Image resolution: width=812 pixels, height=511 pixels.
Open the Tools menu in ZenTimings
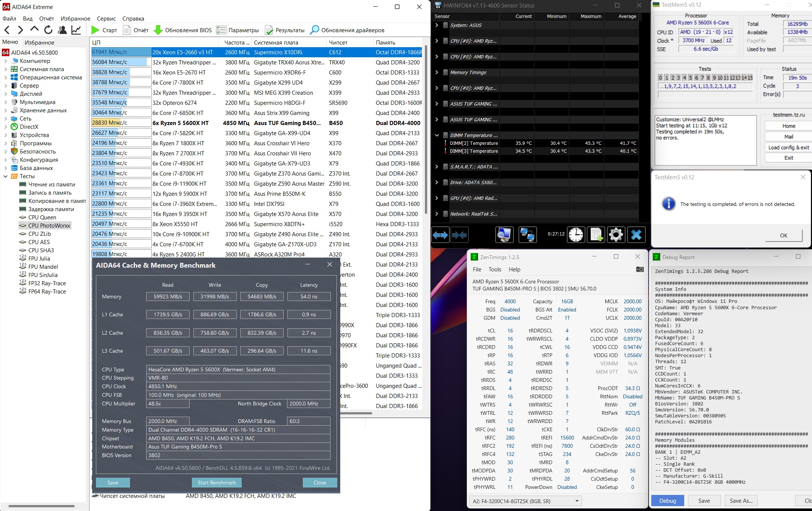[495, 270]
